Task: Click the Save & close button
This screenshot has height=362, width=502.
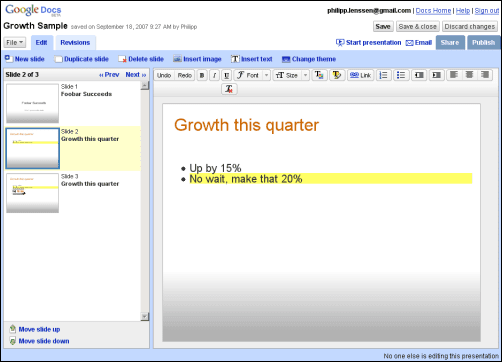Action: pos(417,27)
